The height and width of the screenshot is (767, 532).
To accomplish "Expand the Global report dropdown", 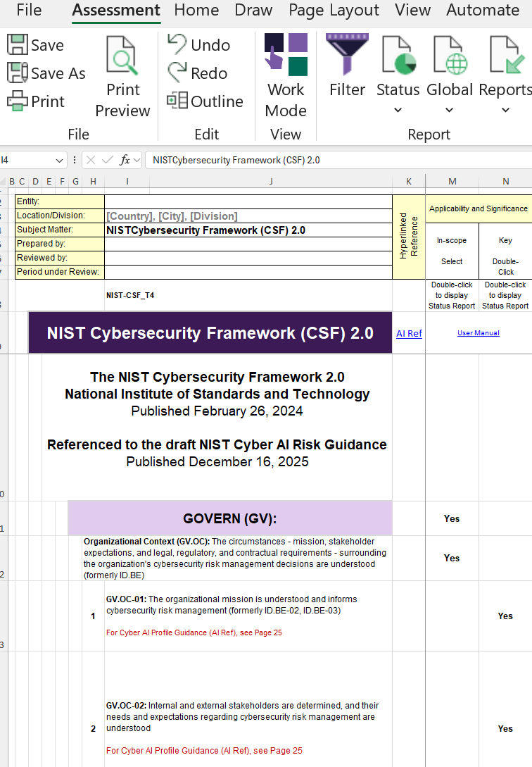I will [449, 110].
